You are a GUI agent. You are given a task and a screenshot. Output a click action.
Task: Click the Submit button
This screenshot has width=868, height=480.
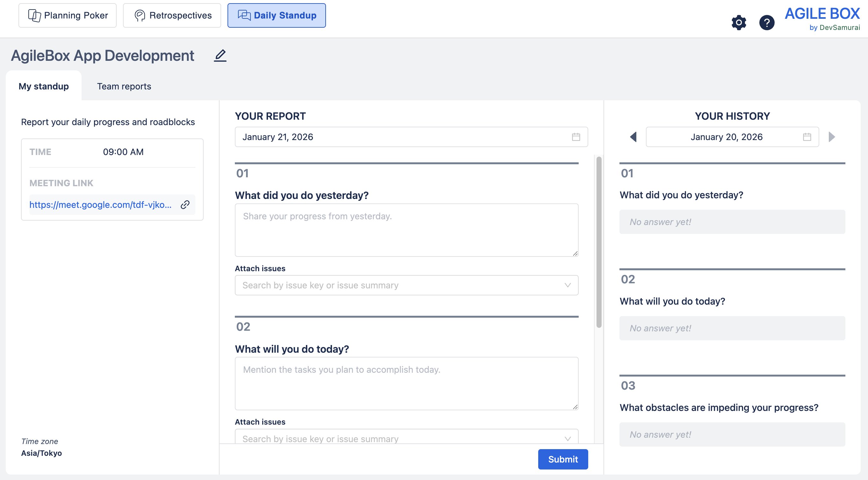point(563,459)
